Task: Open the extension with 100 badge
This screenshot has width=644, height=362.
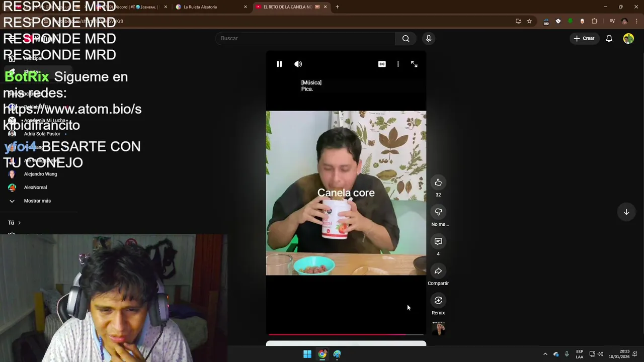Action: (546, 22)
